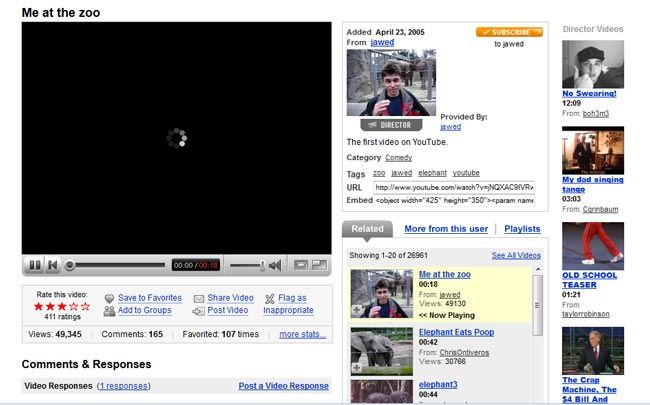Open Post a Video Response link
The height and width of the screenshot is (405, 650).
[283, 386]
